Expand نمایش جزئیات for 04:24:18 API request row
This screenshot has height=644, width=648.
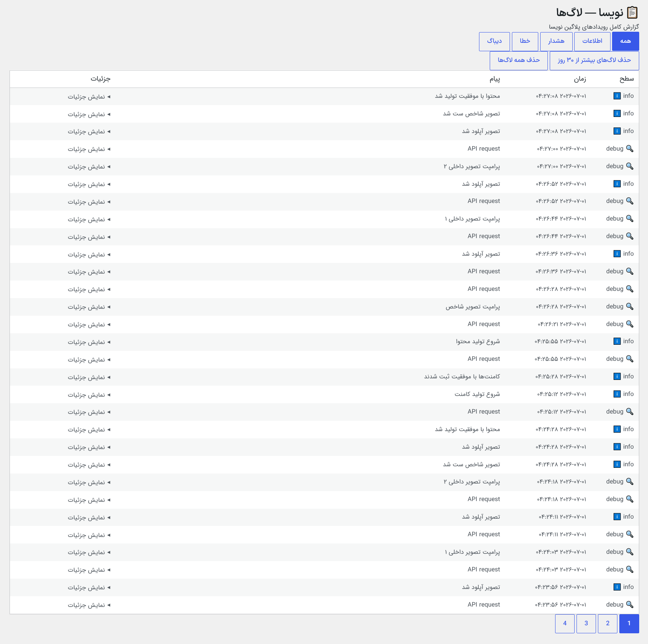tap(89, 500)
